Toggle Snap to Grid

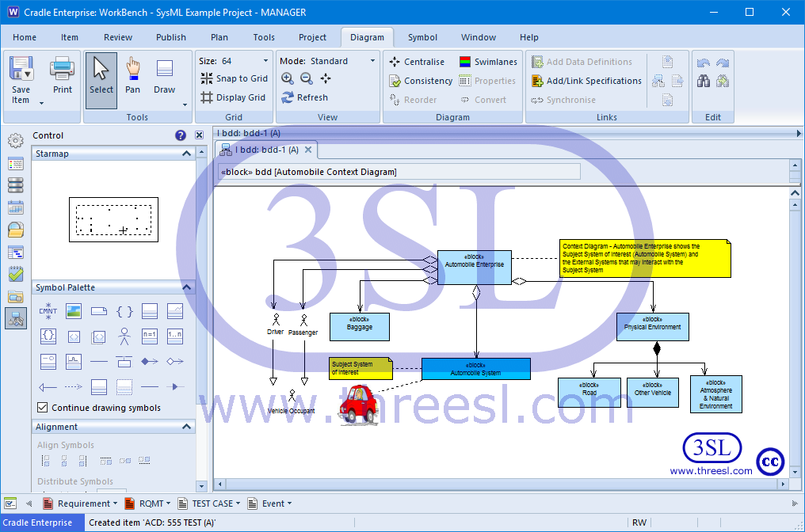click(x=234, y=78)
